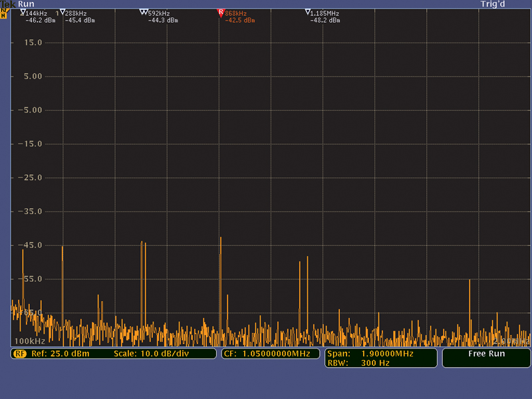532x399 pixels.
Task: Click the -42.5 dBm reference marker readout
Action: (240, 21)
